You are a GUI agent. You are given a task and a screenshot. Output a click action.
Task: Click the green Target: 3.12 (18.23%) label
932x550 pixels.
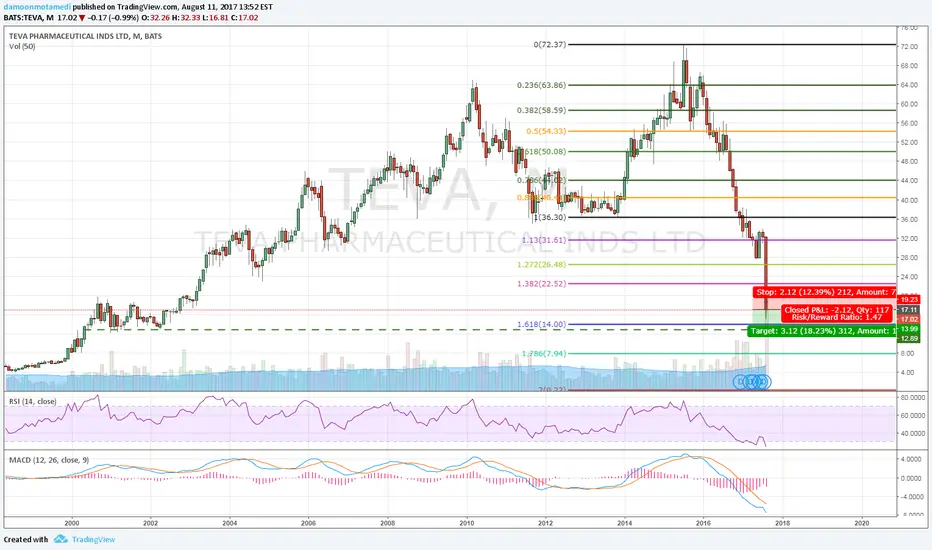822,331
